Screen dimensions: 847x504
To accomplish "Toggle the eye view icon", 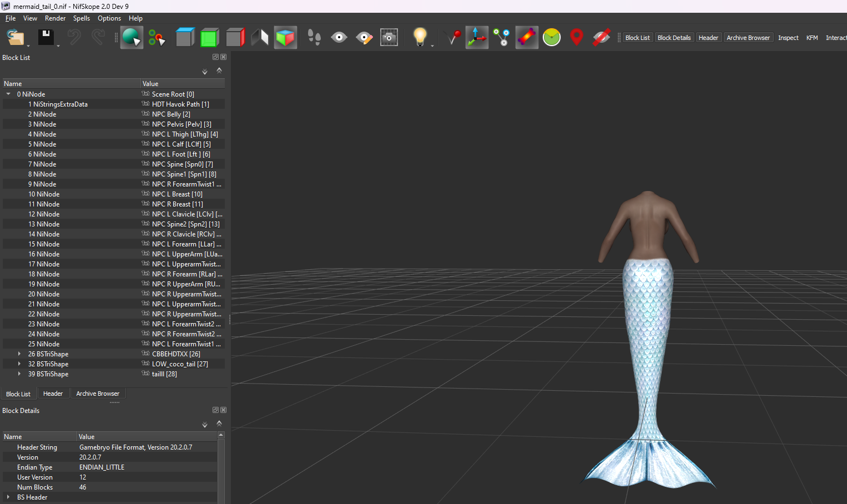I will (x=339, y=38).
